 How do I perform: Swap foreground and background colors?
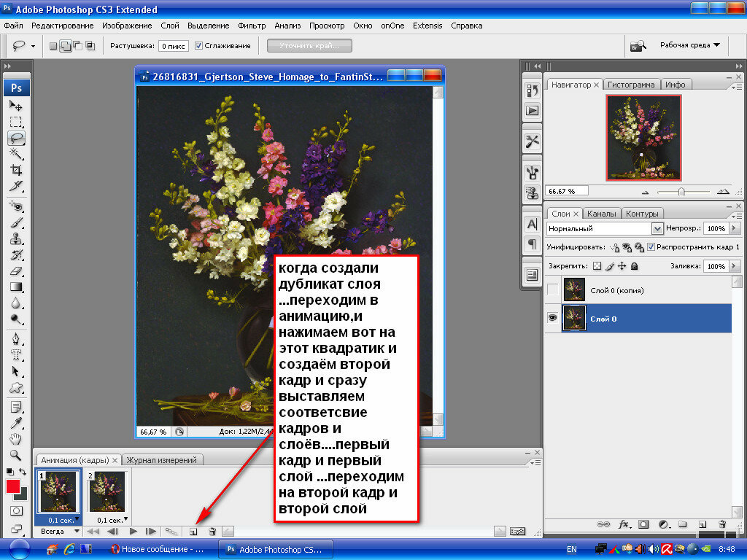click(x=23, y=472)
